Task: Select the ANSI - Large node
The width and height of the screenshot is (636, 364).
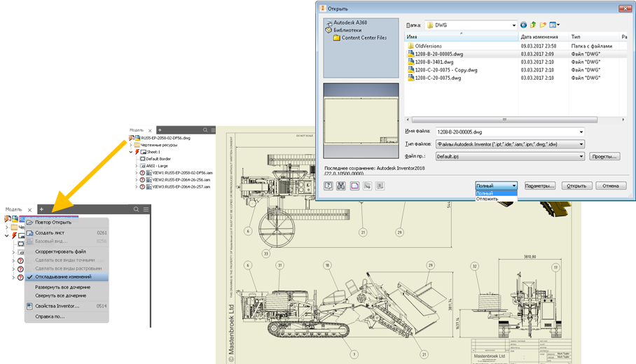Action: click(x=157, y=166)
